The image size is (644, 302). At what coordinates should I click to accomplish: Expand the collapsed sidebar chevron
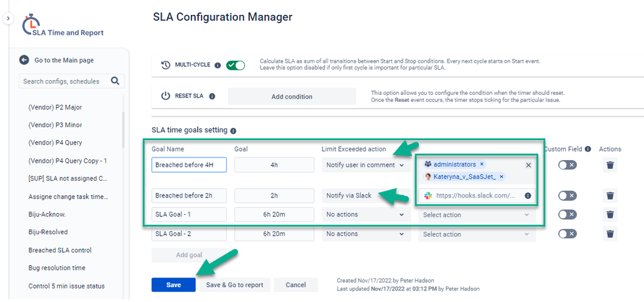click(8, 19)
